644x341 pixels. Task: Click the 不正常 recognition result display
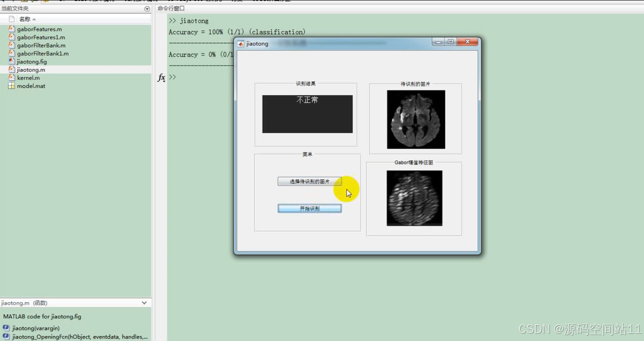point(307,114)
